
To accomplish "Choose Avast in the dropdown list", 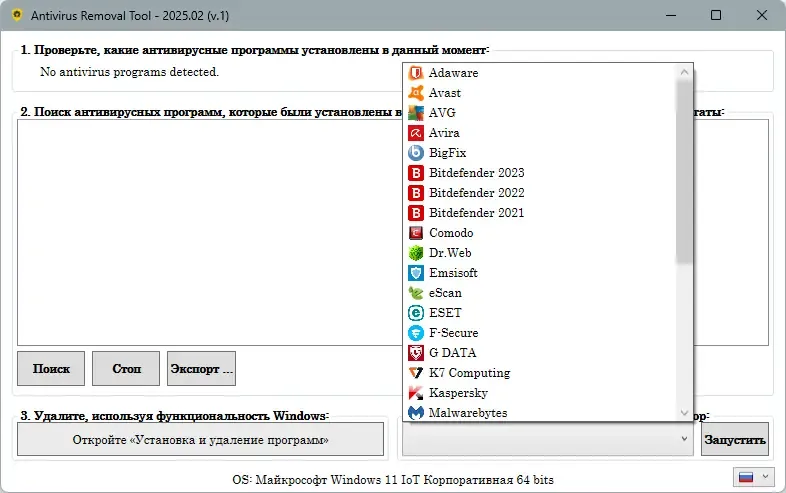I will click(539, 93).
